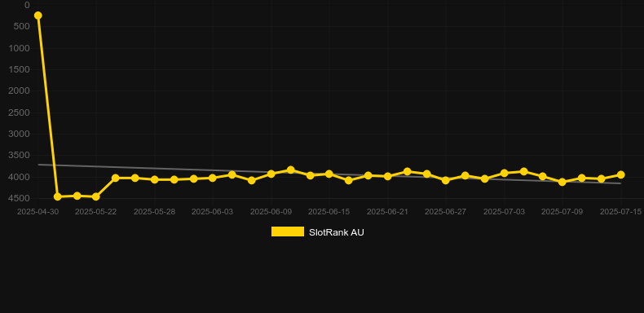Select the data point for 2025-06-15
The height and width of the screenshot is (313, 644).
coord(329,174)
